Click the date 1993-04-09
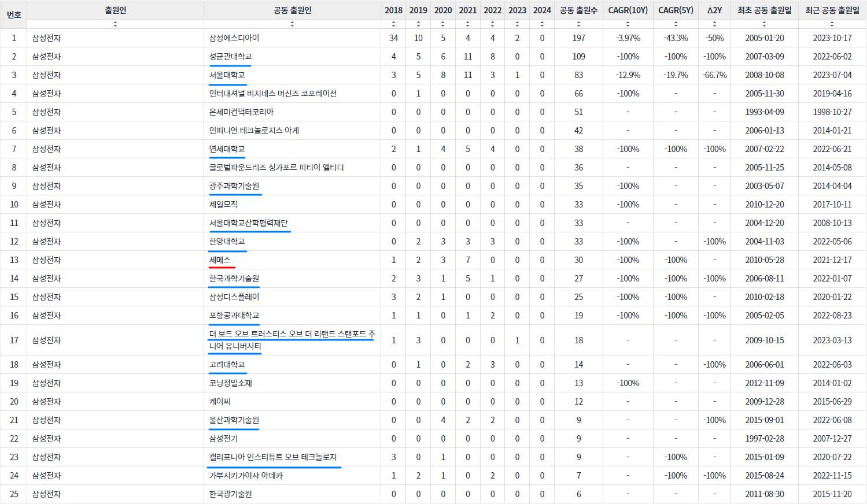 pyautogui.click(x=764, y=112)
